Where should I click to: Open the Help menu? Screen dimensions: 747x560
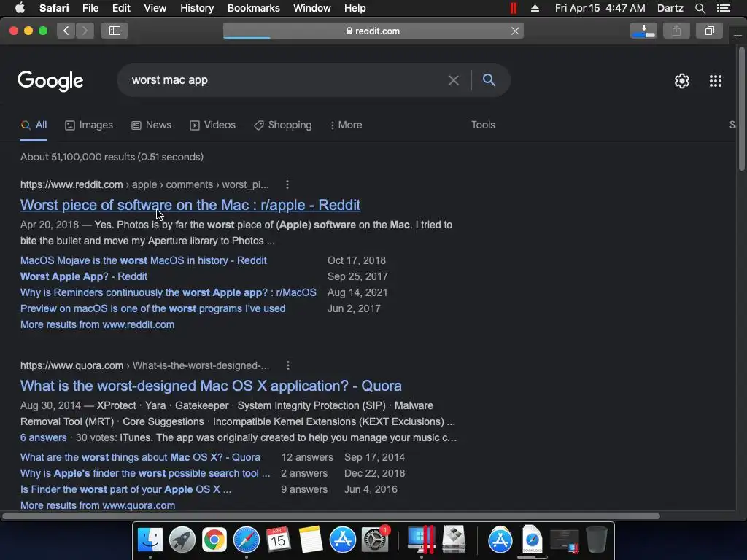355,8
